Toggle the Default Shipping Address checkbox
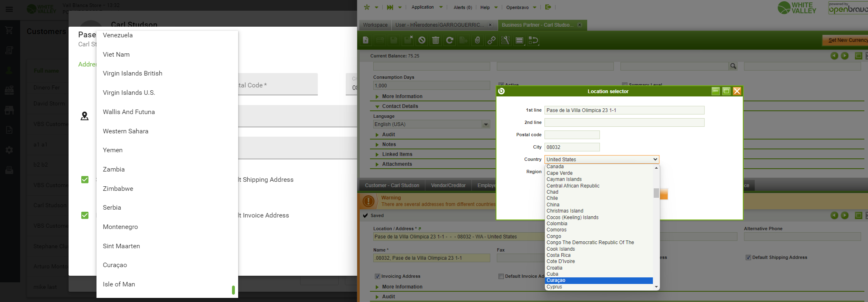Viewport: 868px width, 302px height. (x=748, y=258)
